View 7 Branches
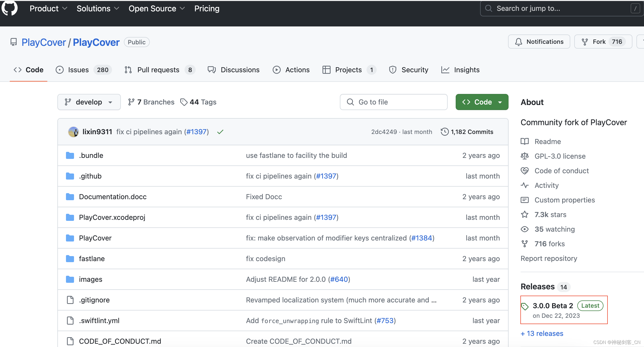The height and width of the screenshot is (347, 644). pos(151,102)
